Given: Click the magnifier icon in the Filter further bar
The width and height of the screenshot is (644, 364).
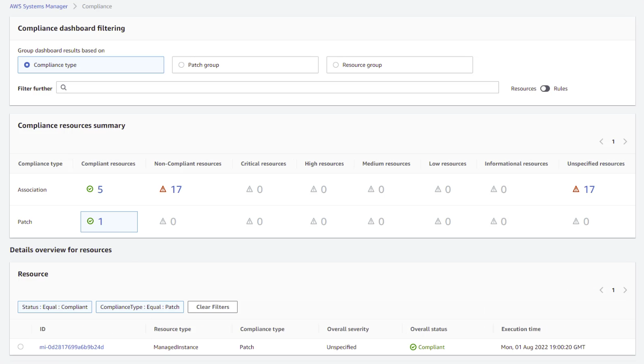Looking at the screenshot, I should pos(63,87).
